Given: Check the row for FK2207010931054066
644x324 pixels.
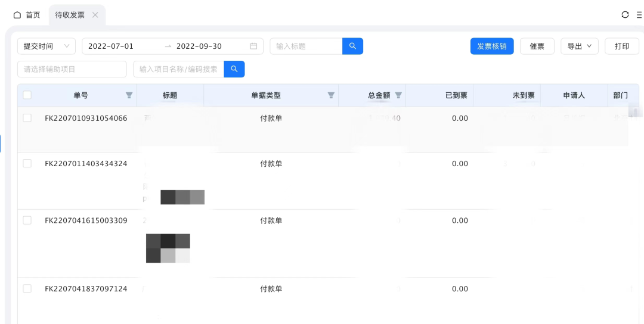Looking at the screenshot, I should click(x=27, y=119).
